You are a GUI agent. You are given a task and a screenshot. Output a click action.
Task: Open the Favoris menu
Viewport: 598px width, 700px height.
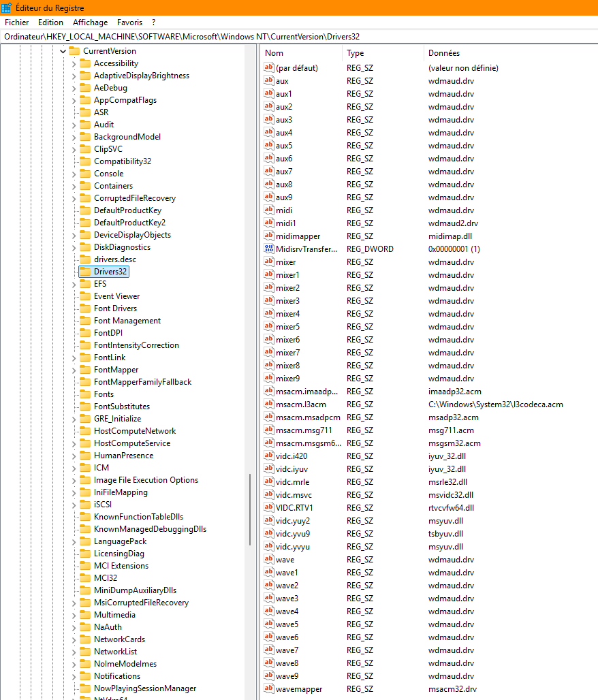coord(129,22)
